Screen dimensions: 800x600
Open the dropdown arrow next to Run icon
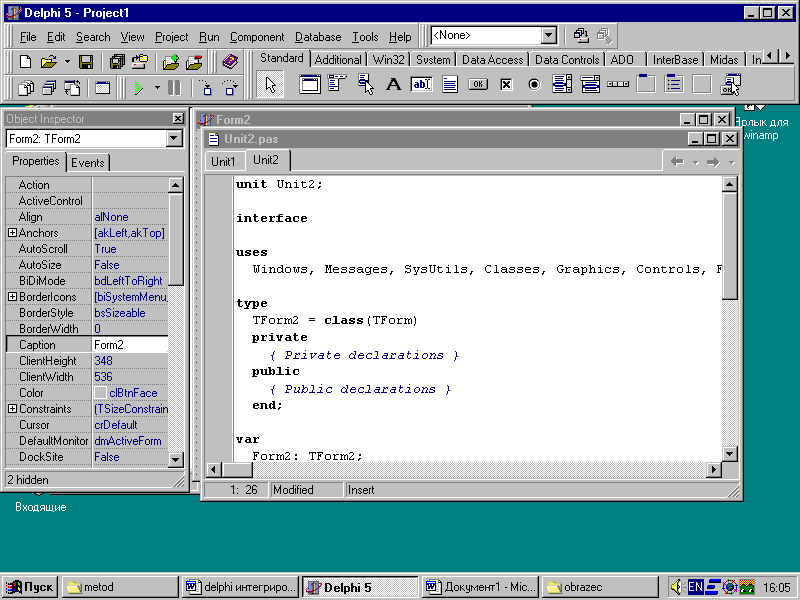(x=157, y=88)
